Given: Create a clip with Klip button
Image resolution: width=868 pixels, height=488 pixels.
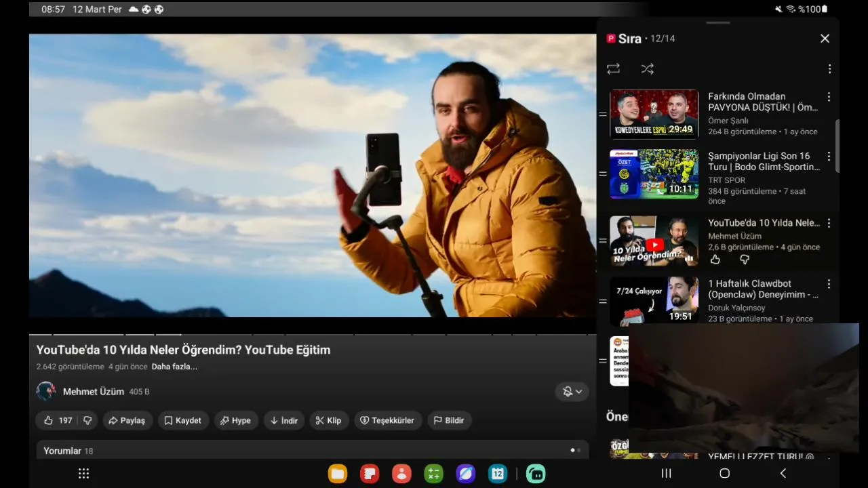Looking at the screenshot, I should coord(329,420).
